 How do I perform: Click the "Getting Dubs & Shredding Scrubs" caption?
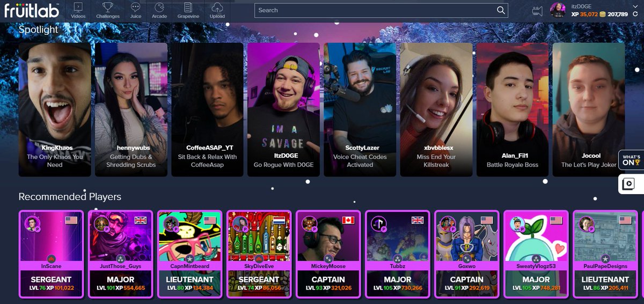(131, 161)
